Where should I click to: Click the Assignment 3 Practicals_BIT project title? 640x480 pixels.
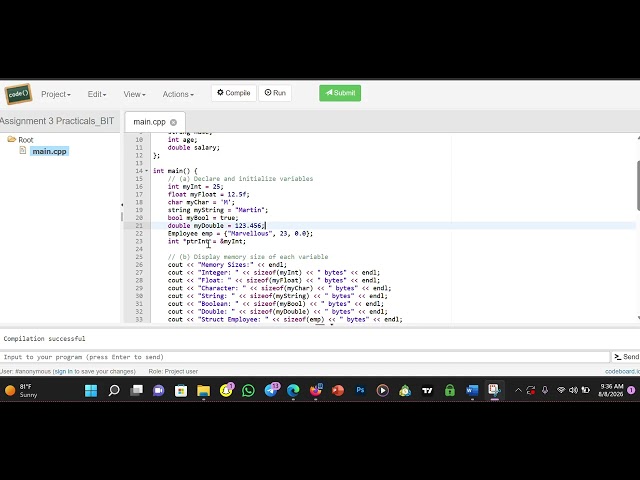pos(57,121)
